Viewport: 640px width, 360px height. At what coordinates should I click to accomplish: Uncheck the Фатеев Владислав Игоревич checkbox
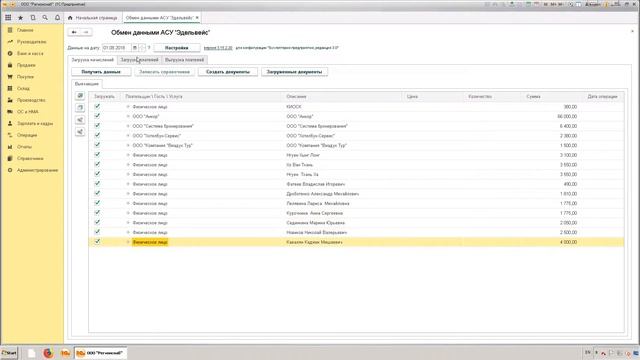click(x=97, y=184)
